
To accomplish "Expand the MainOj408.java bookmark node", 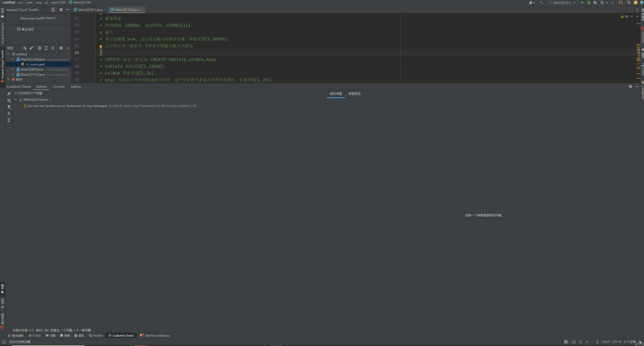I will click(x=12, y=69).
